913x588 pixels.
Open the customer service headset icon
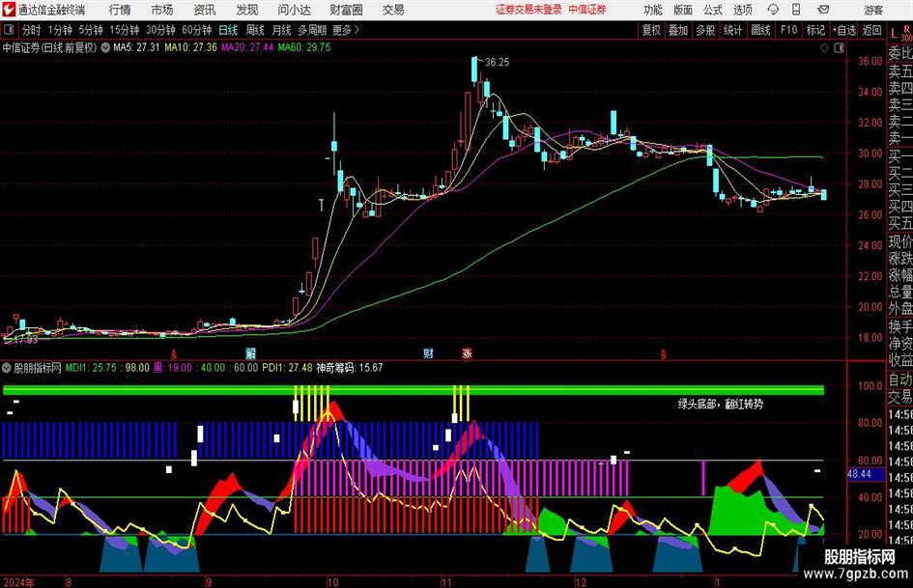773,10
